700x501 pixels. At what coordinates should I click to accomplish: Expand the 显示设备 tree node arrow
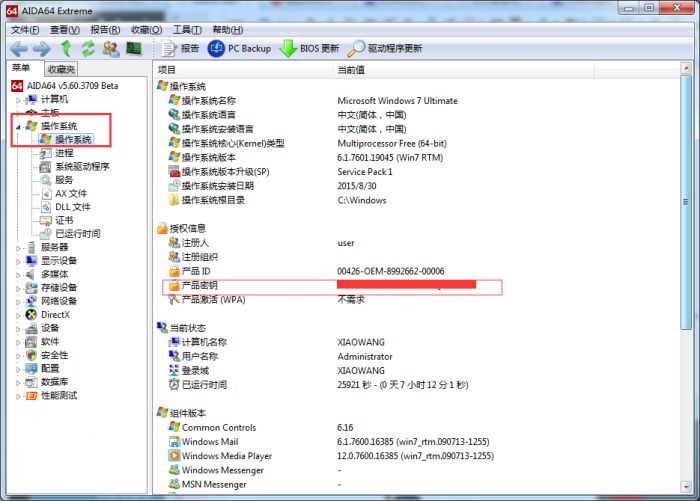pyautogui.click(x=18, y=262)
